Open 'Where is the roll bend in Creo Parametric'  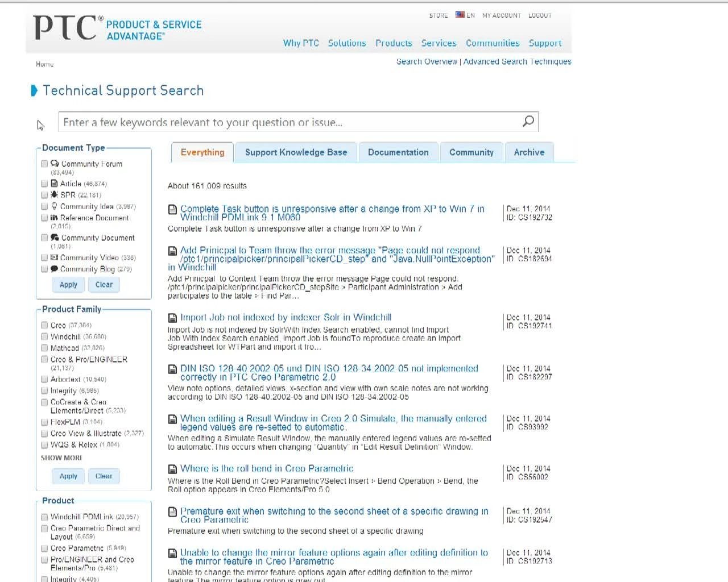(267, 468)
